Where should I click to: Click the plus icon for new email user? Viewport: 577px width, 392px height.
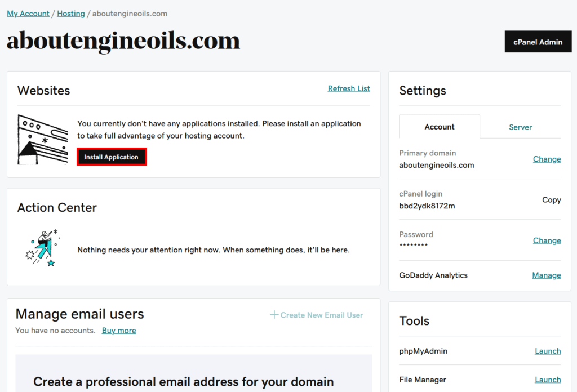pyautogui.click(x=274, y=315)
